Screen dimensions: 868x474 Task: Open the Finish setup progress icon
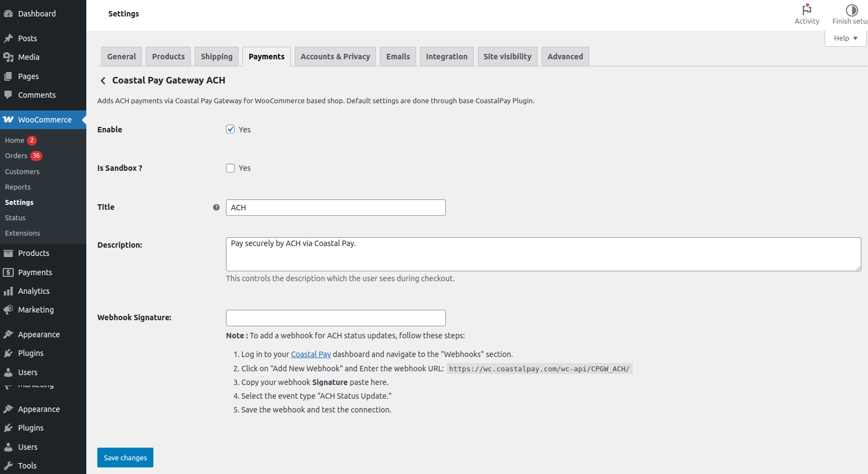[x=852, y=10]
